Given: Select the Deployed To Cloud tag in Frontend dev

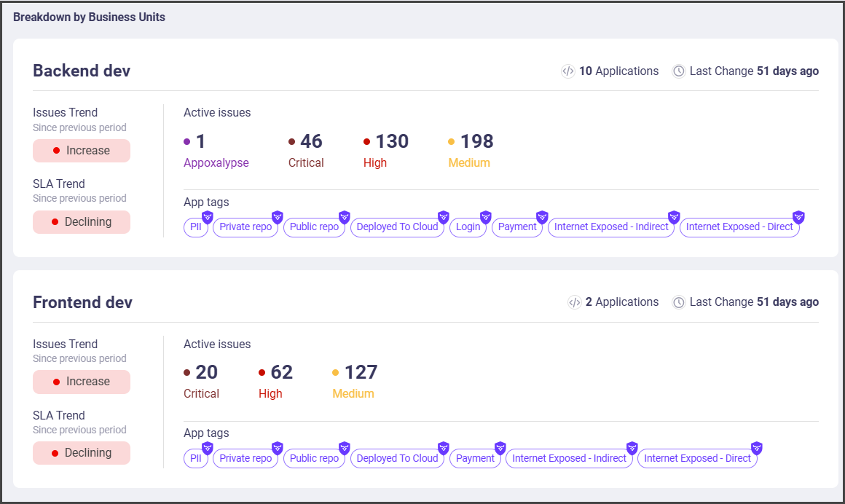Looking at the screenshot, I should (x=397, y=459).
